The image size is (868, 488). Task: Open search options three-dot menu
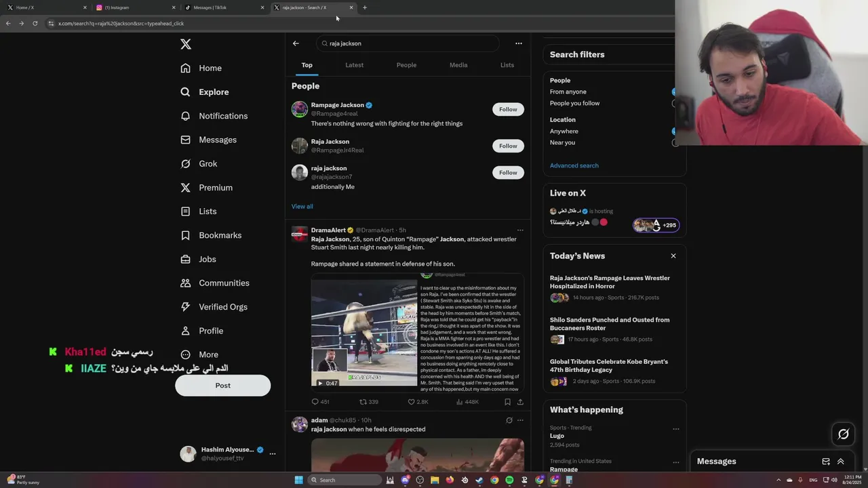click(x=519, y=43)
